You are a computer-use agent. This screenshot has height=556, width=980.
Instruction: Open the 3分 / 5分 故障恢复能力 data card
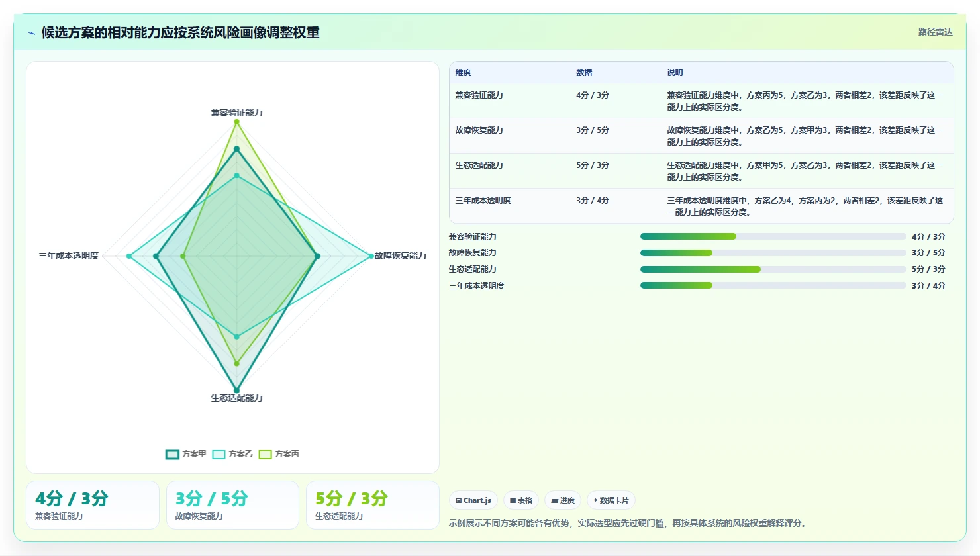point(232,505)
